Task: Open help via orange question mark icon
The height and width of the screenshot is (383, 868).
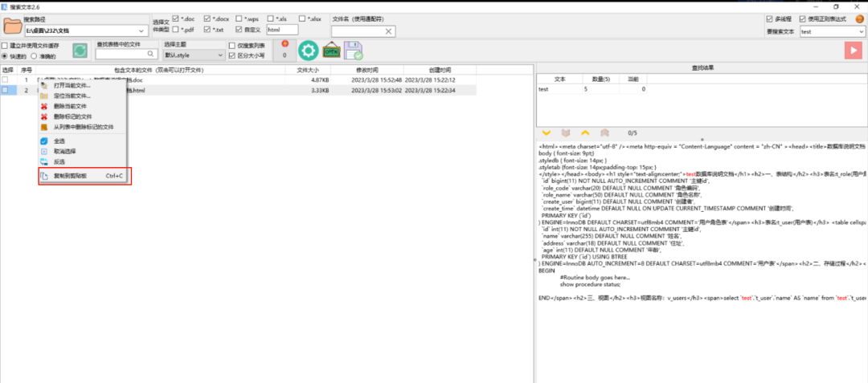Action: click(x=859, y=18)
